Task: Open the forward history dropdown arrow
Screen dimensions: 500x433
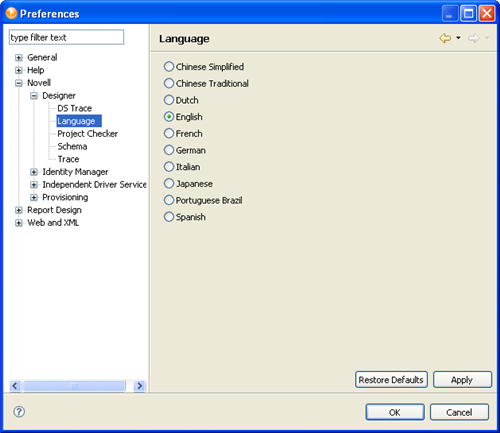Action: (x=487, y=38)
